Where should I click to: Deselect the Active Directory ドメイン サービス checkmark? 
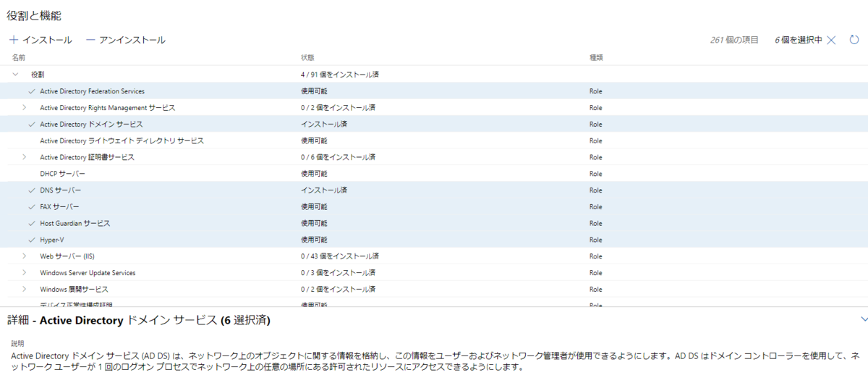point(31,124)
